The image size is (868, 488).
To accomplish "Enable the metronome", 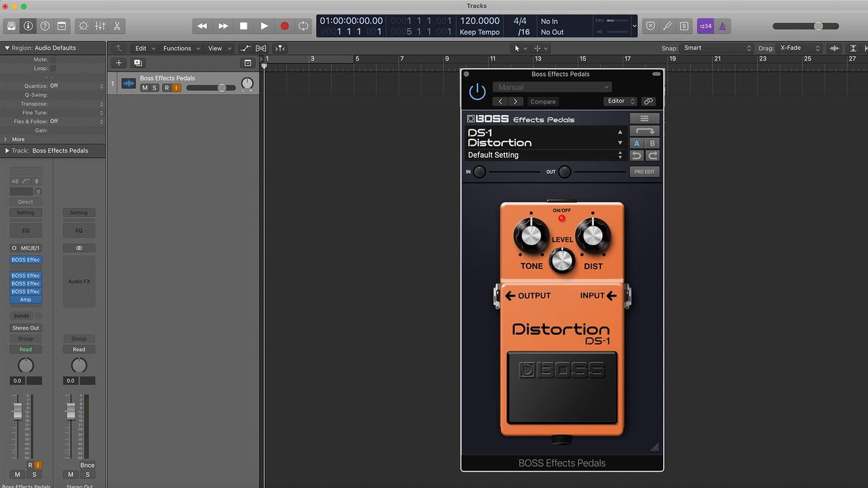I will click(x=722, y=25).
